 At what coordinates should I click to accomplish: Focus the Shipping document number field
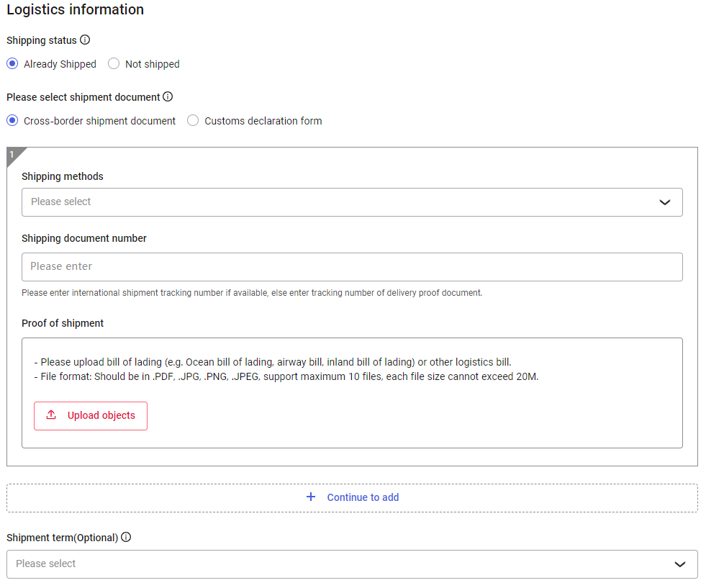point(351,267)
